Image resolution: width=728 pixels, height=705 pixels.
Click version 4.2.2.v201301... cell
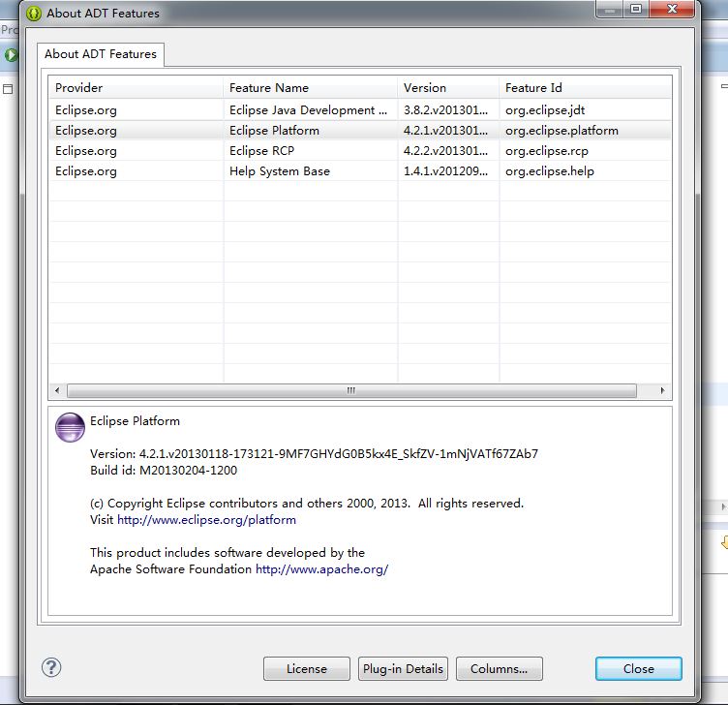[x=445, y=151]
